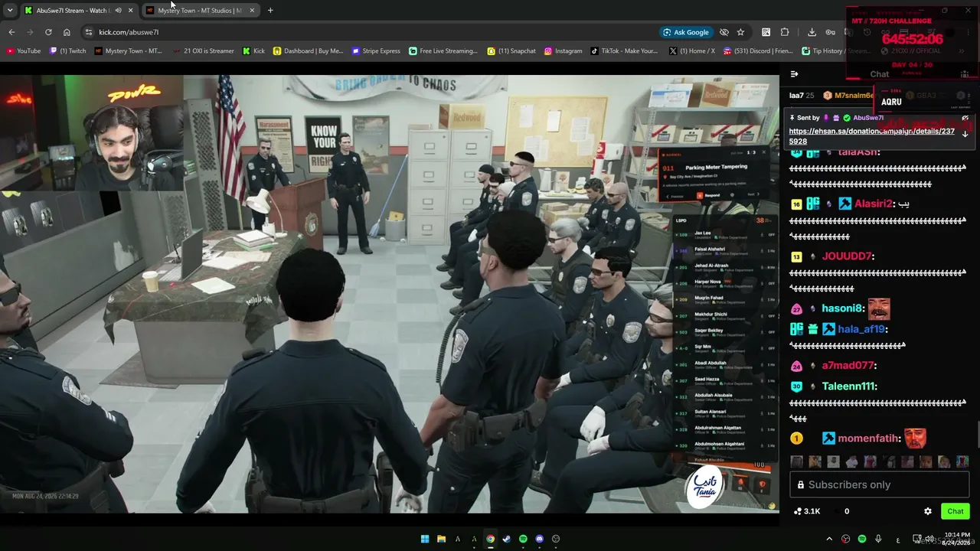This screenshot has height=551, width=980.
Task: Reload the Kick page
Action: click(48, 32)
